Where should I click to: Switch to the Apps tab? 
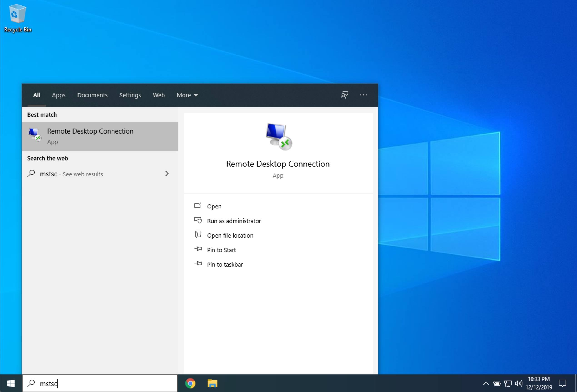(59, 95)
